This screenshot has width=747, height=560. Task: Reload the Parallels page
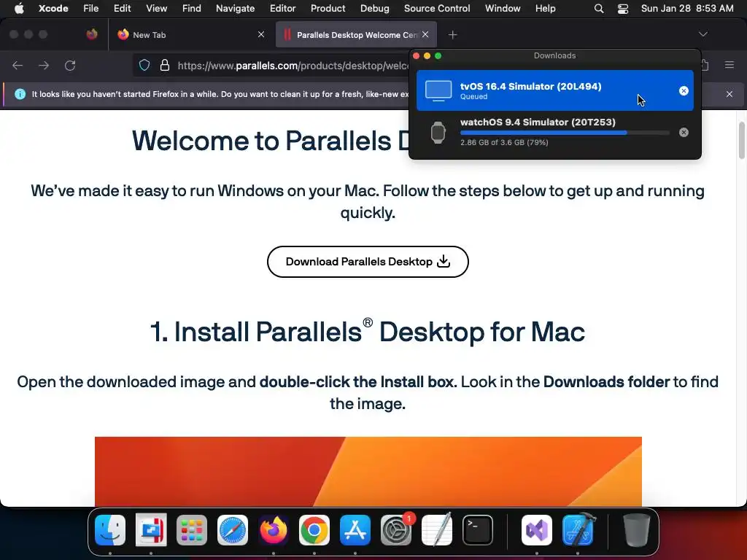(x=70, y=65)
